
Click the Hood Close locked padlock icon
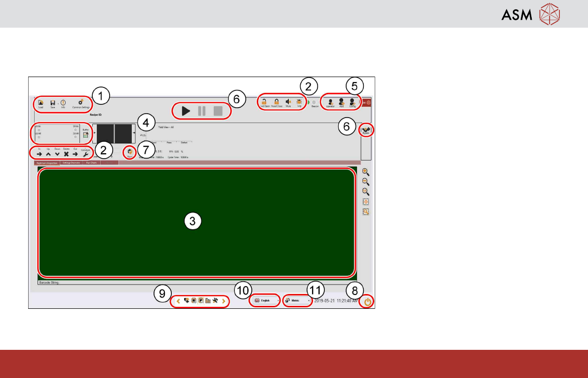(x=276, y=102)
